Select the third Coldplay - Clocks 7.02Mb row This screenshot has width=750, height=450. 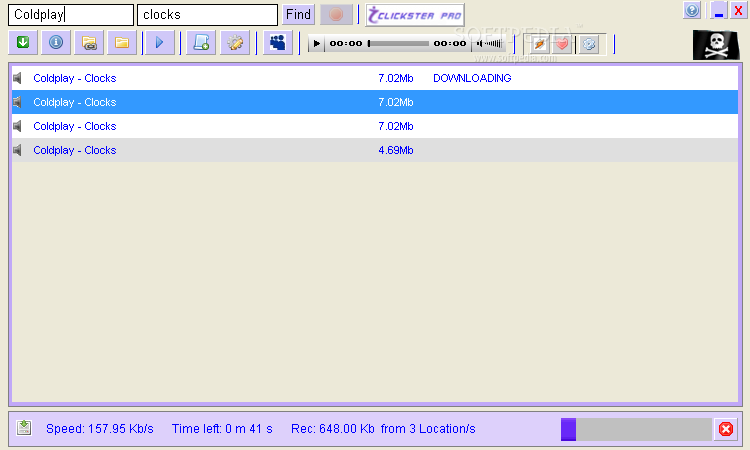pos(375,126)
